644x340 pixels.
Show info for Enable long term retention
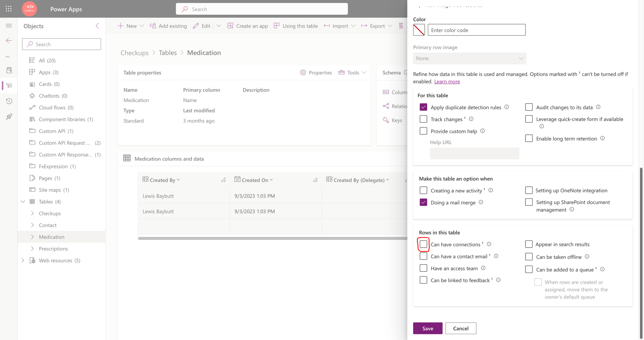click(602, 138)
